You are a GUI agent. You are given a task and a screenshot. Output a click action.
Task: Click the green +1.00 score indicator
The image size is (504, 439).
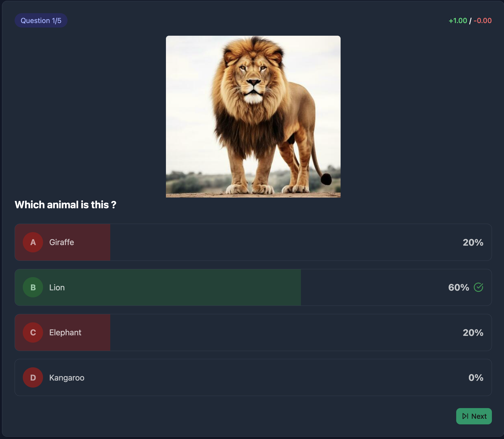(458, 21)
